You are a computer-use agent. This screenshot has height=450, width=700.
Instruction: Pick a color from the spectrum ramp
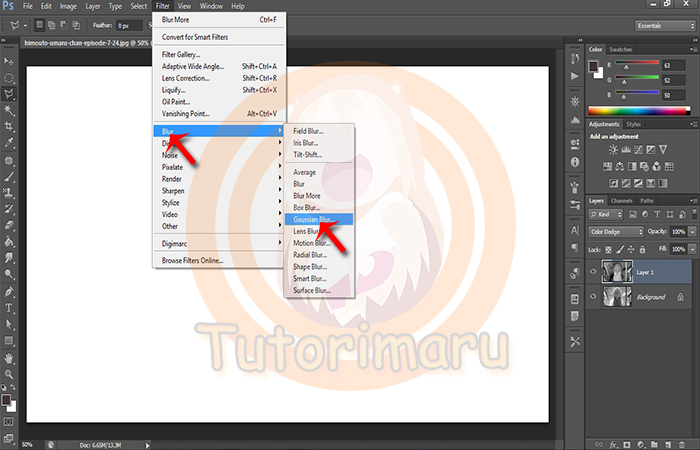pos(639,111)
